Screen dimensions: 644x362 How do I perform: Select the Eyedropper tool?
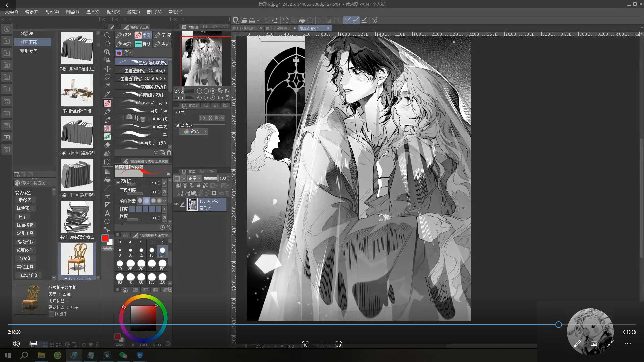(x=107, y=94)
